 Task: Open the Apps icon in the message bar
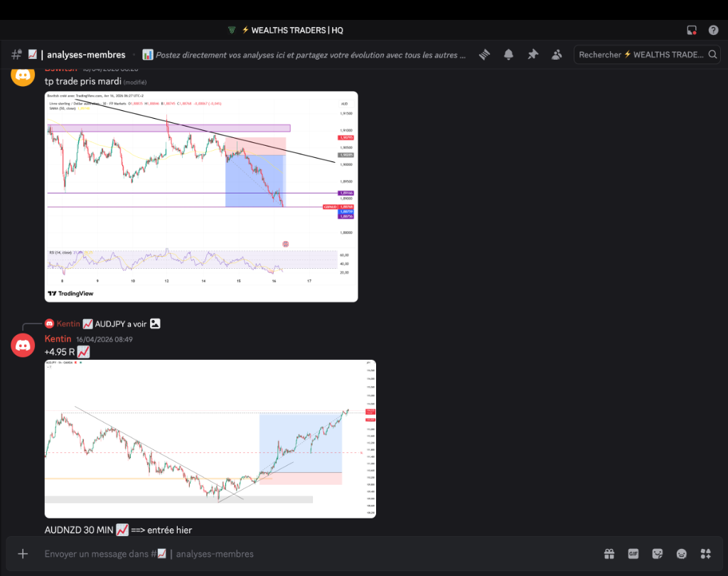coord(706,554)
